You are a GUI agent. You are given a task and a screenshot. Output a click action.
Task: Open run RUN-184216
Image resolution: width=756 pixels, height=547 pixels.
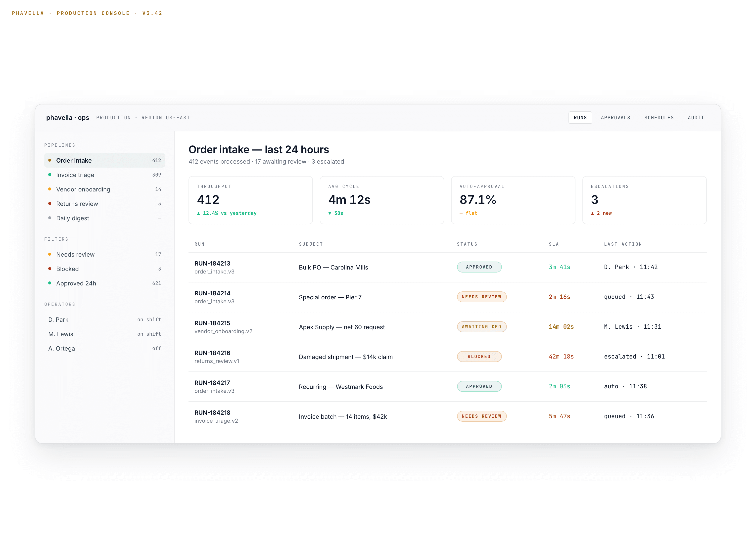click(212, 353)
